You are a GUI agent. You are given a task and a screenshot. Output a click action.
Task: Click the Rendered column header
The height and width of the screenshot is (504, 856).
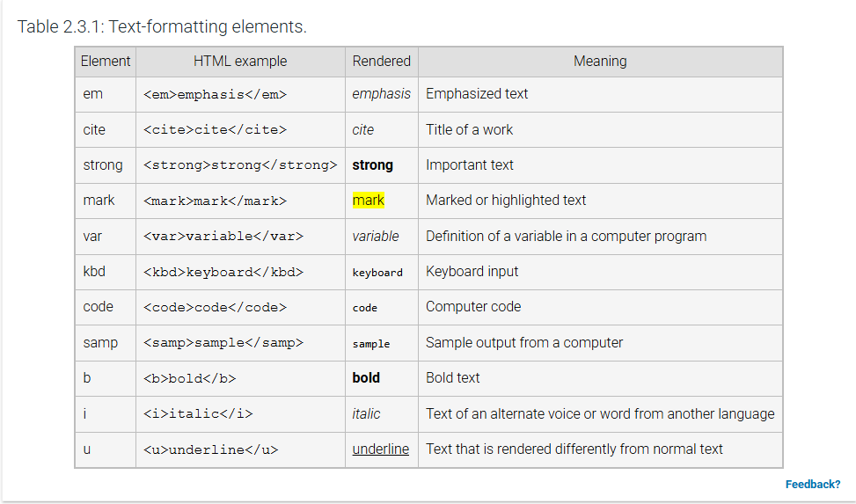click(381, 62)
